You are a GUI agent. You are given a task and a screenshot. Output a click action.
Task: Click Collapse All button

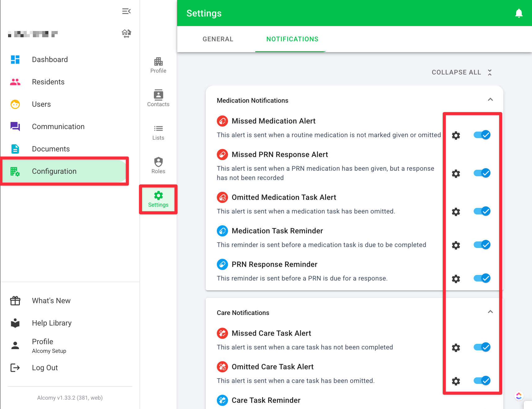tap(462, 72)
